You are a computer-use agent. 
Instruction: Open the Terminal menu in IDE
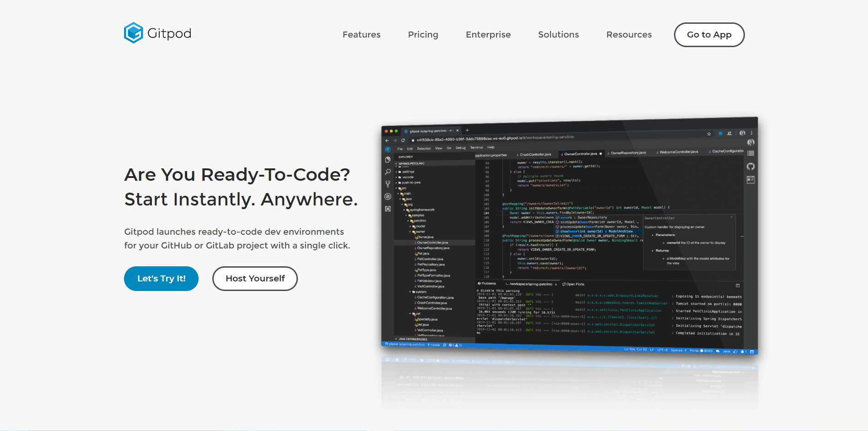click(476, 148)
